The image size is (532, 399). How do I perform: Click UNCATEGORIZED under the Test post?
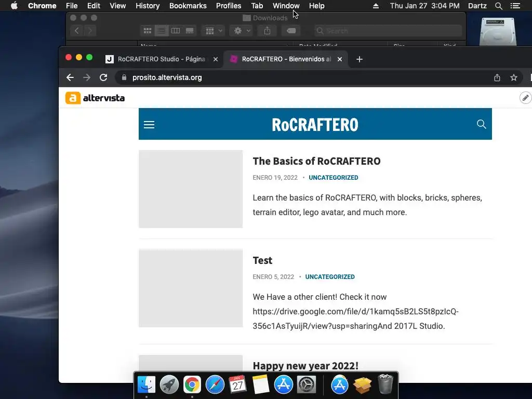330,277
